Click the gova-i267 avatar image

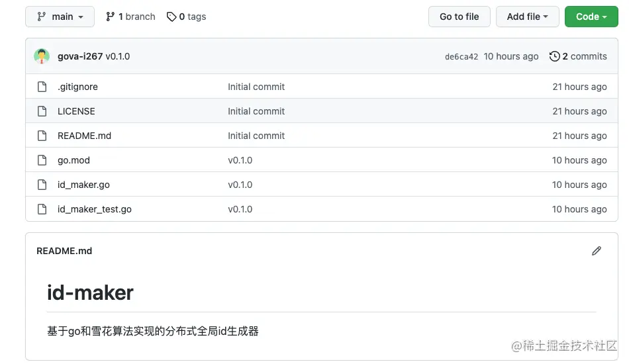click(42, 56)
